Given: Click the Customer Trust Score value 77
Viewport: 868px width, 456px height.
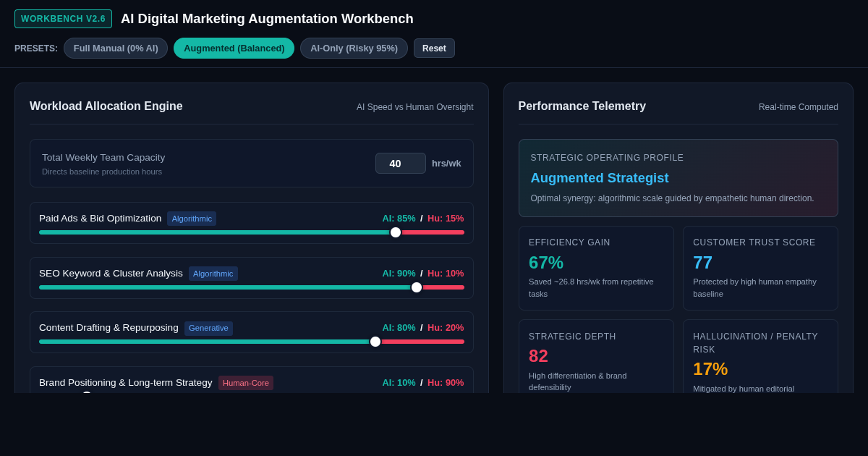Looking at the screenshot, I should tap(703, 263).
